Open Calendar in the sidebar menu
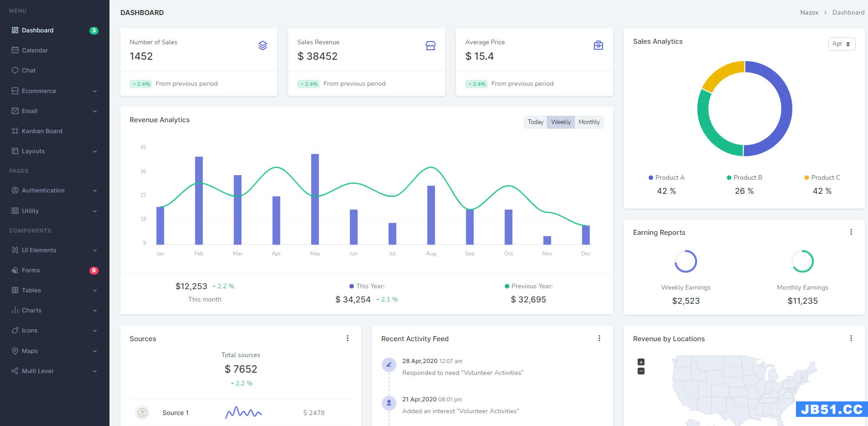The image size is (868, 426). pos(55,50)
